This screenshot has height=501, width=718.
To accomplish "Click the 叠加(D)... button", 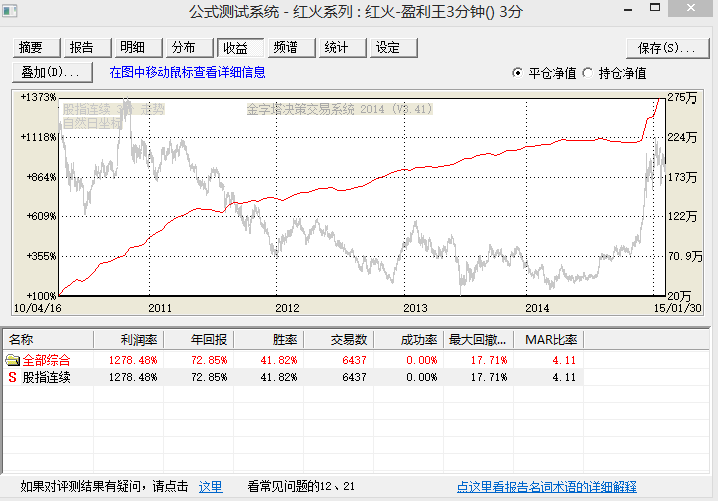I will point(54,73).
